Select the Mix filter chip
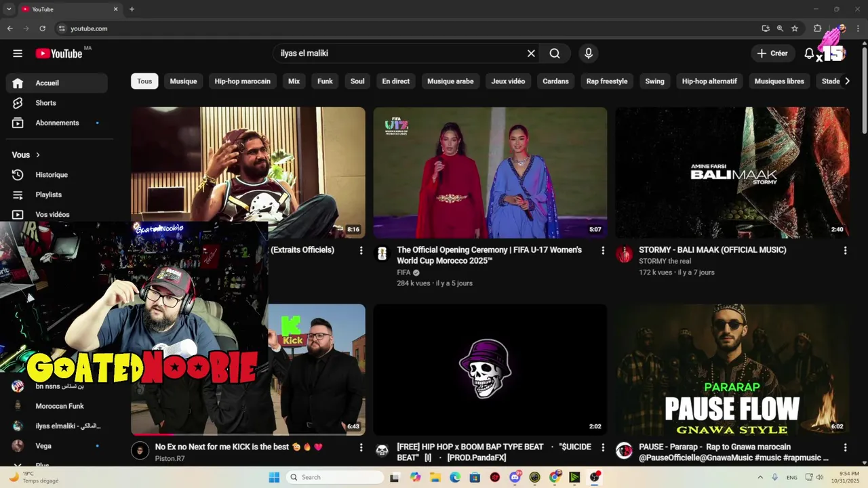 [x=294, y=81]
